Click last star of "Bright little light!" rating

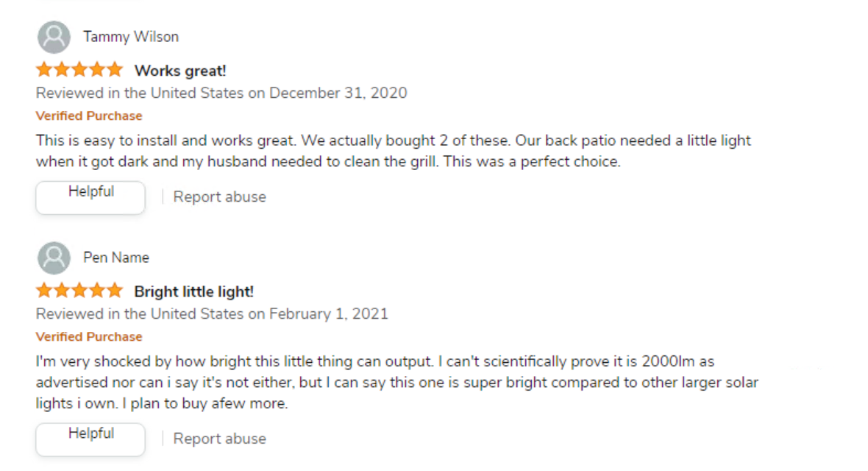115,291
